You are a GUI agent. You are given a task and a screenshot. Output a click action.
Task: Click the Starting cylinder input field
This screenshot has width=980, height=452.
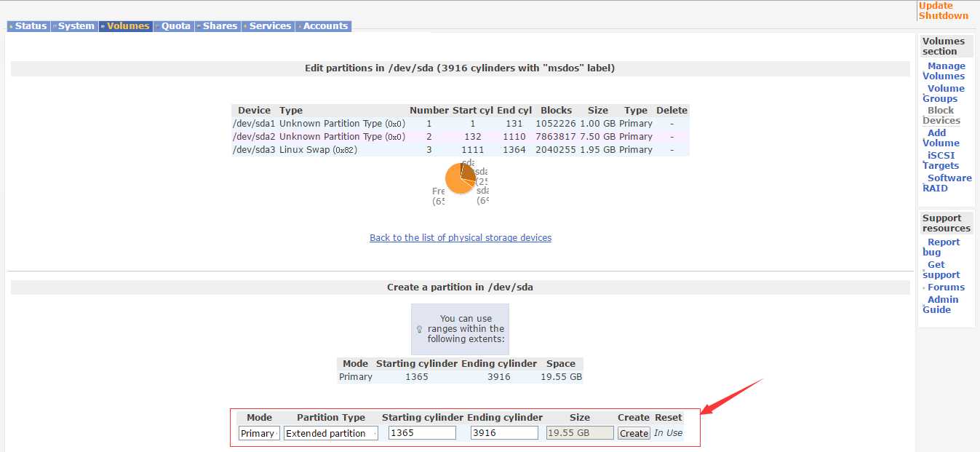pyautogui.click(x=422, y=433)
